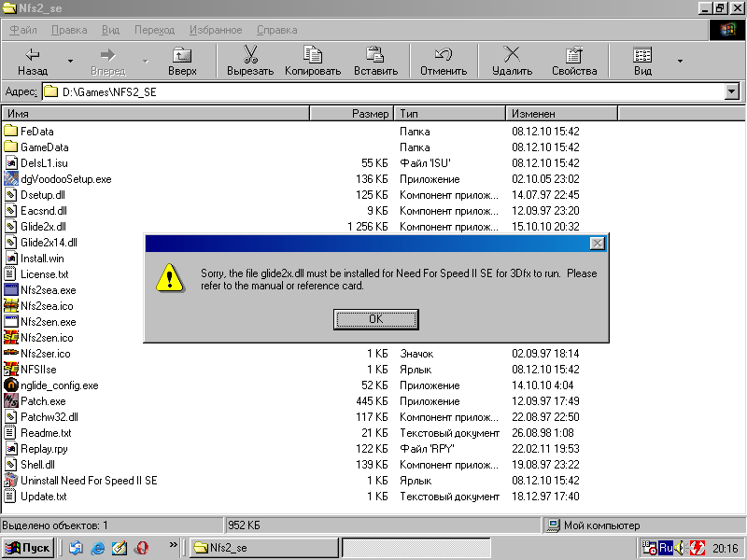Viewport: 747px width, 560px height.
Task: Click the Назад back arrow button
Action: pyautogui.click(x=33, y=61)
